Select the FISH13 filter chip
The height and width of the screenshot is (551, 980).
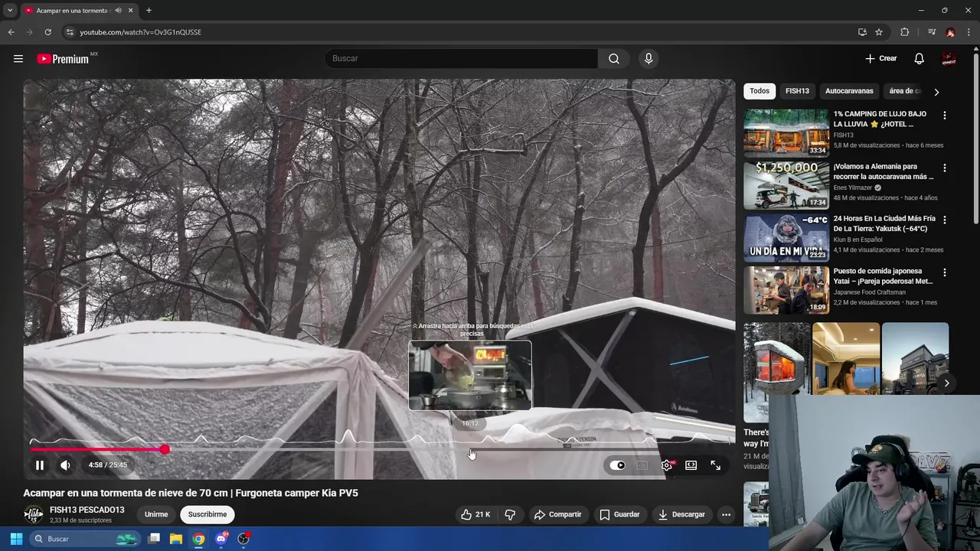pos(797,91)
